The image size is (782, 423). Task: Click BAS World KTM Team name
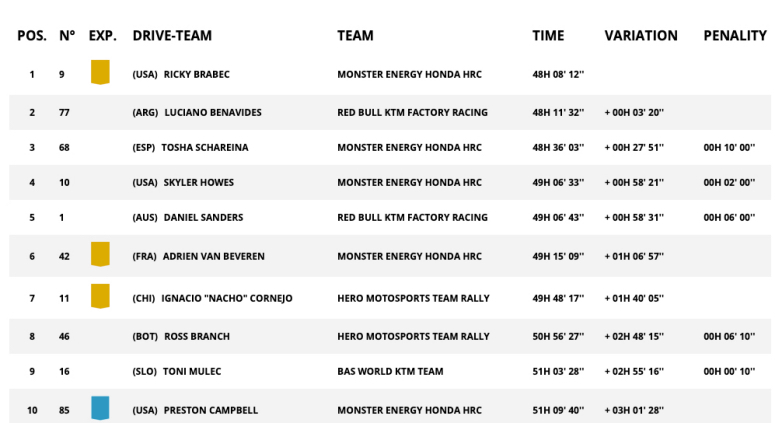coord(390,372)
